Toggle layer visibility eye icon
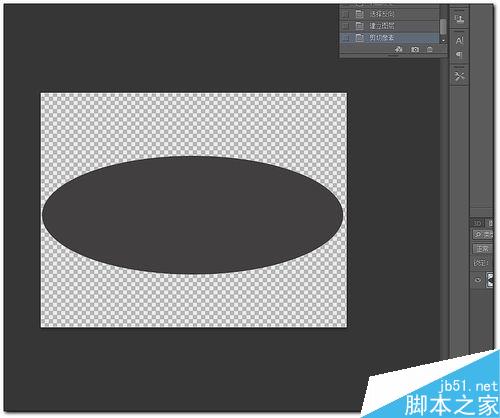 478,280
